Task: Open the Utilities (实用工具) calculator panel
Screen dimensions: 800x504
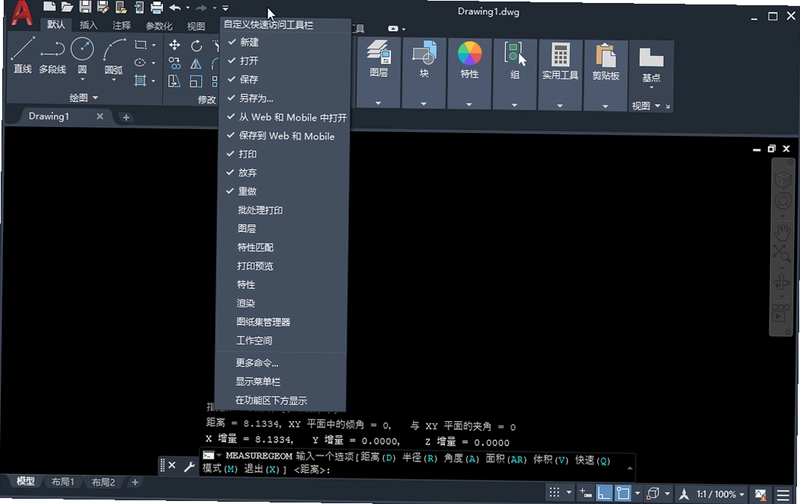Action: (x=560, y=61)
